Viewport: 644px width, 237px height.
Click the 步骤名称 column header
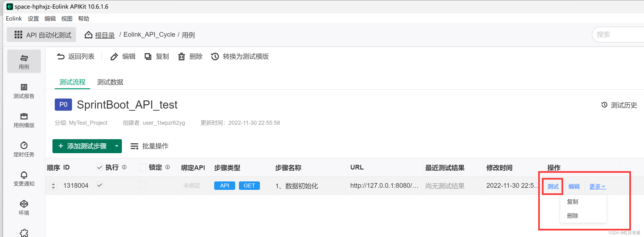[x=288, y=168]
